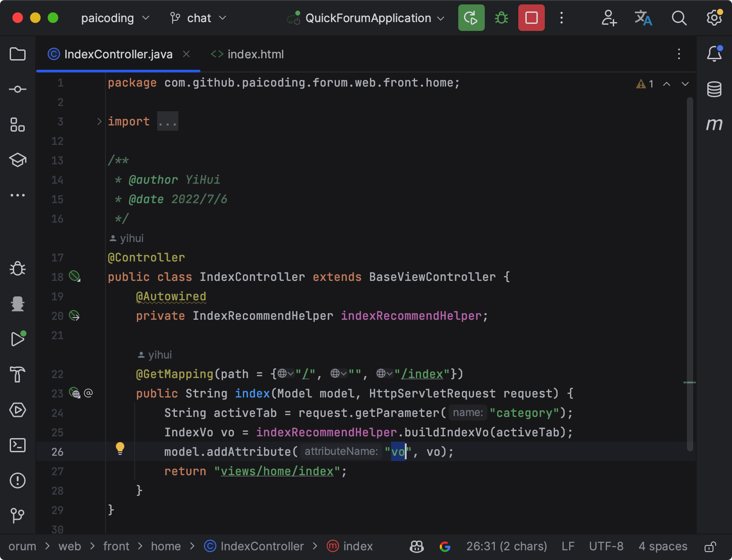The height and width of the screenshot is (560, 732).
Task: Open the Project folder tool window
Action: pos(18,54)
